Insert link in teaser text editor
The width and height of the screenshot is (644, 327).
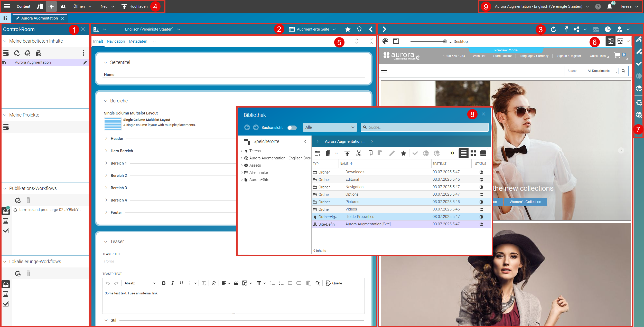coord(213,283)
